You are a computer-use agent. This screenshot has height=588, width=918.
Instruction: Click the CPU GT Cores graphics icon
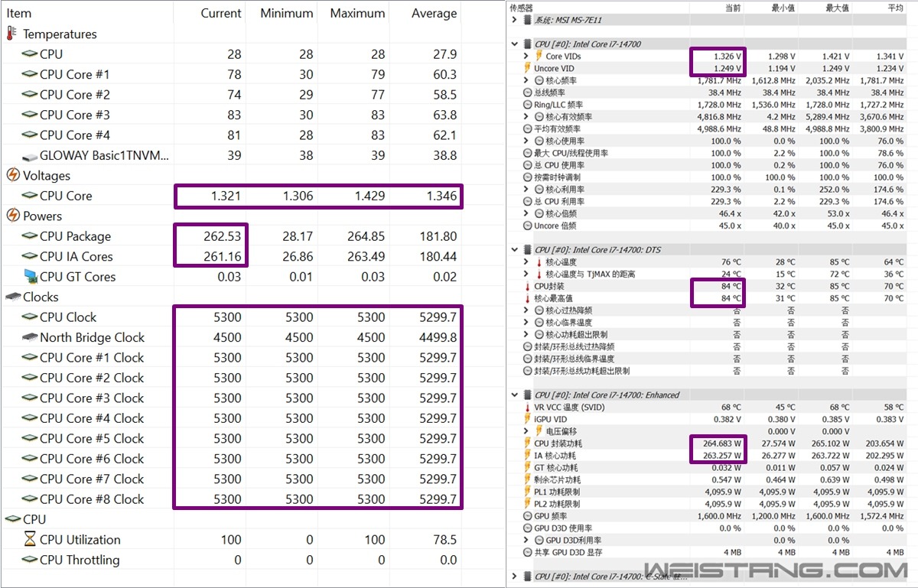click(29, 276)
